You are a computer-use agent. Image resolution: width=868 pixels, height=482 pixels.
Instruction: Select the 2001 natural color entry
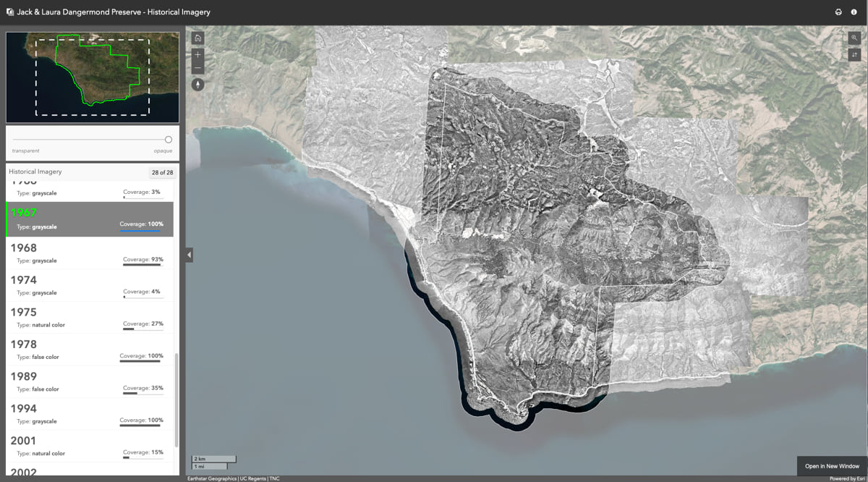pyautogui.click(x=90, y=446)
